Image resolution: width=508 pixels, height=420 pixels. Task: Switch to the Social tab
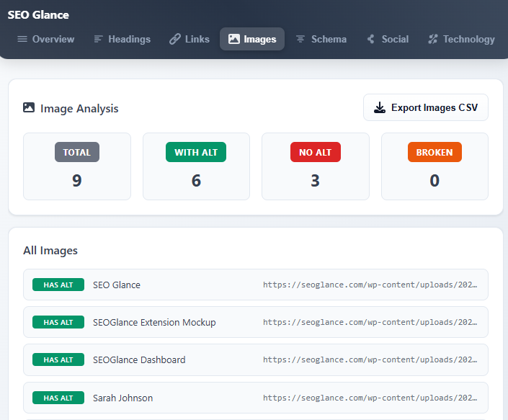(x=388, y=39)
